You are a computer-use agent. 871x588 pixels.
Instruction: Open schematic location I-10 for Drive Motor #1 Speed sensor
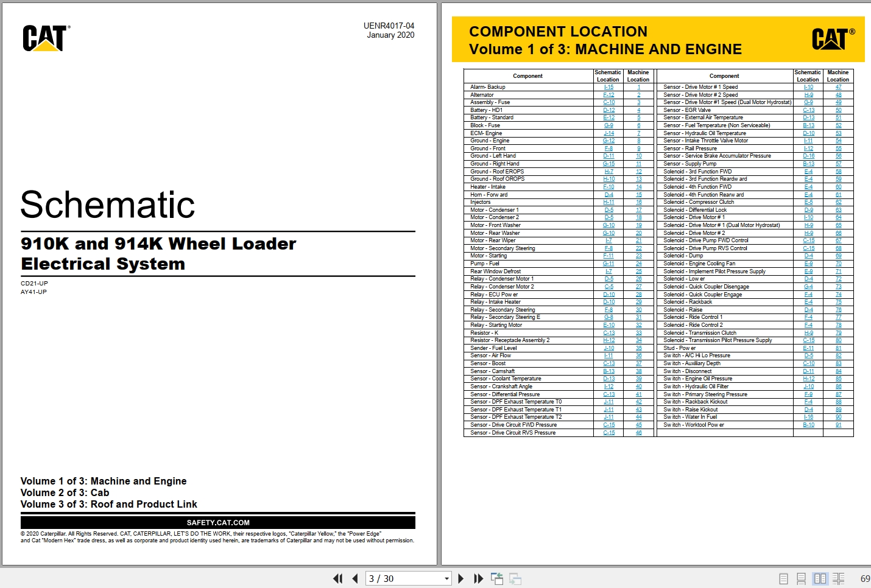click(x=808, y=87)
